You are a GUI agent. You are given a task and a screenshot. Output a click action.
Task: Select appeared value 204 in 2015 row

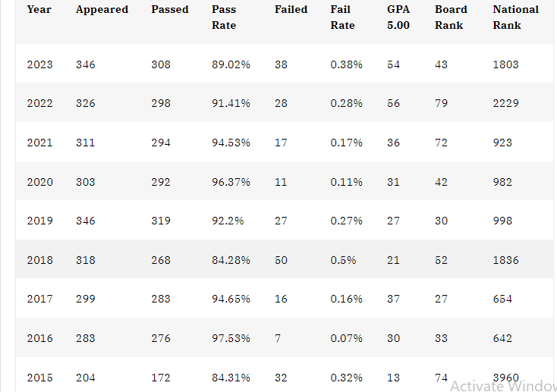86,378
